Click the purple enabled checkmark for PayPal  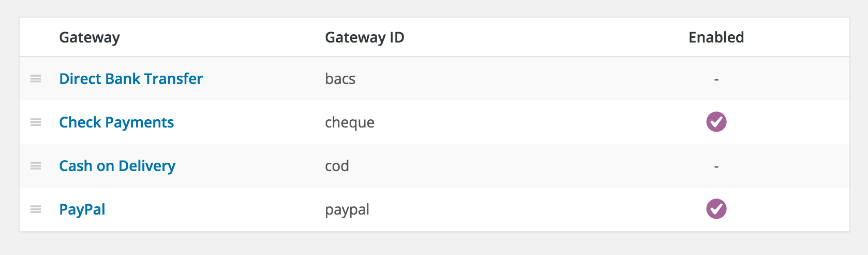coord(716,209)
